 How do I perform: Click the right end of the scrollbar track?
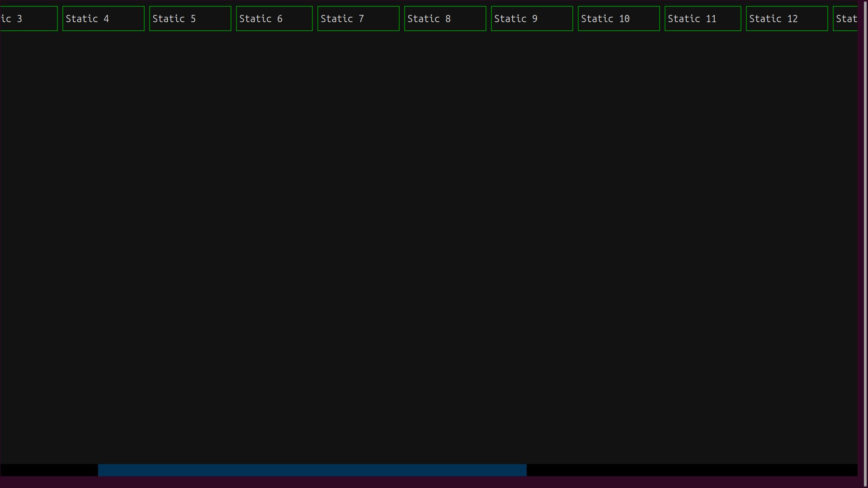pyautogui.click(x=854, y=470)
